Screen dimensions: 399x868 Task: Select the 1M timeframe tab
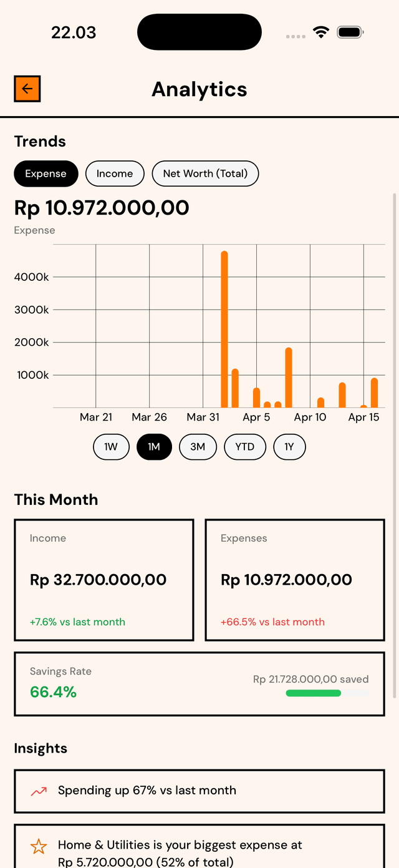tap(154, 447)
